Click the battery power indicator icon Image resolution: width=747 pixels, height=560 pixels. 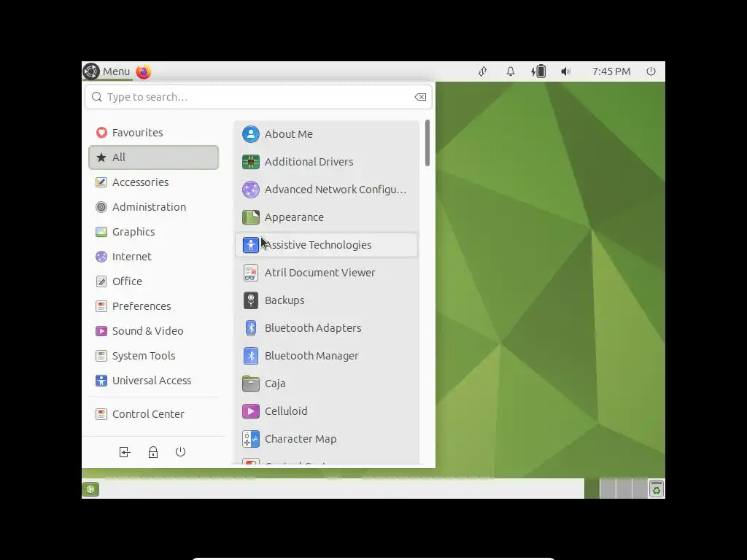click(x=538, y=71)
